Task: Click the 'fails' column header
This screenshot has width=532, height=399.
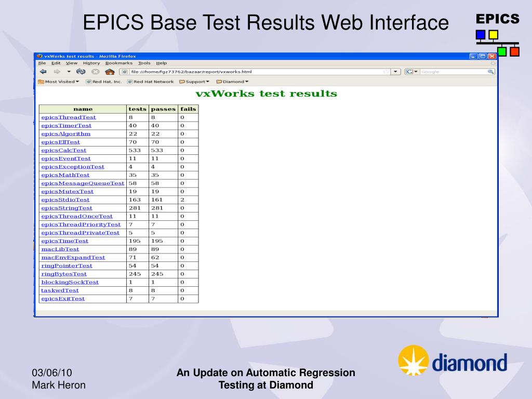Action: click(x=188, y=109)
